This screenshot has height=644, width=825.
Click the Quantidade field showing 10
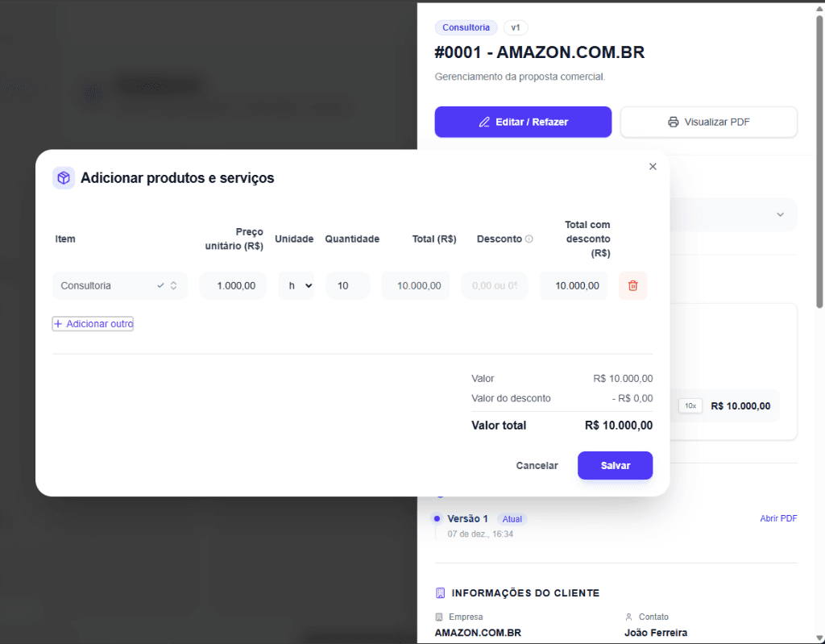[x=347, y=285]
